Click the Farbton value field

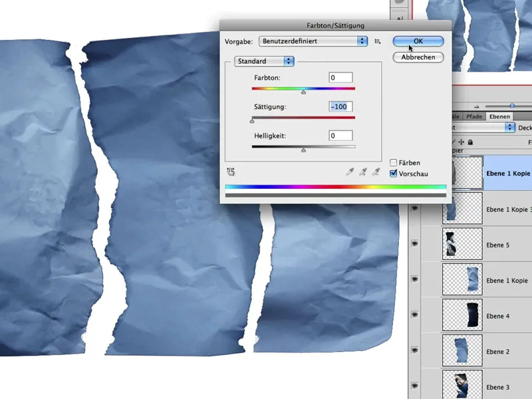(340, 78)
